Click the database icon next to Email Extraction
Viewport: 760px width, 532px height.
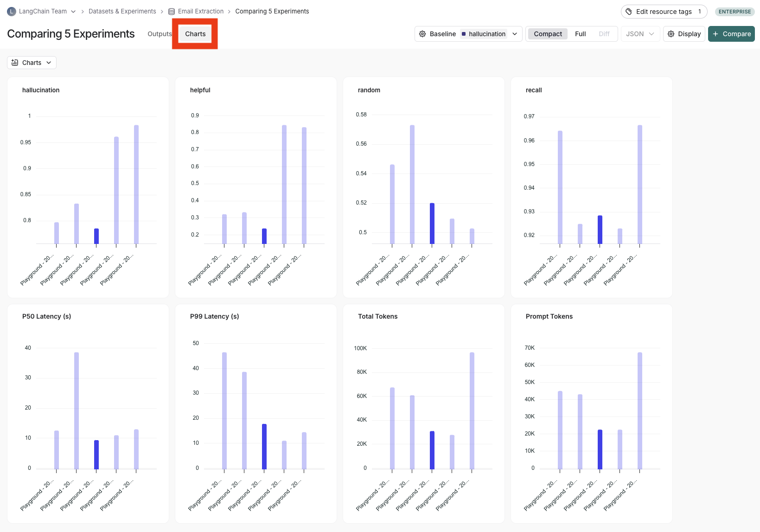(171, 11)
